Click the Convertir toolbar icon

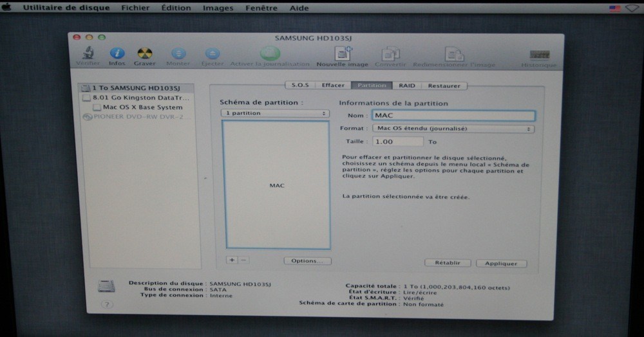coord(390,54)
